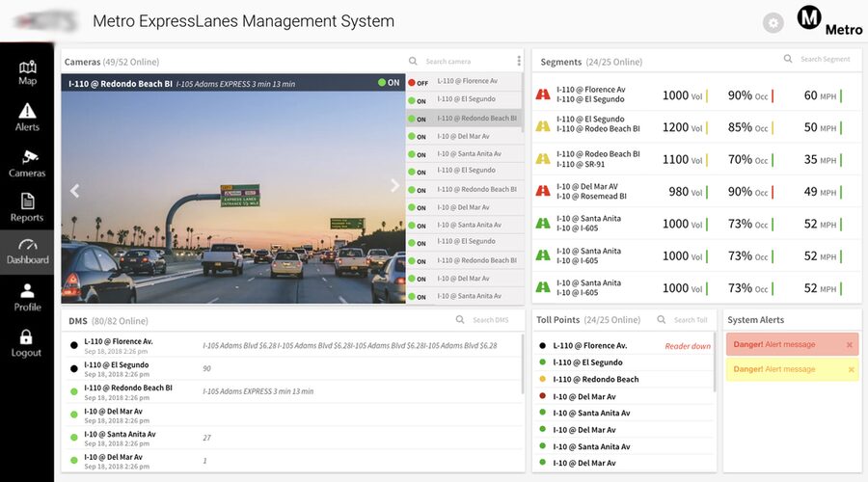The height and width of the screenshot is (482, 868).
Task: Open the Cameras panel kebab menu
Action: pyautogui.click(x=519, y=61)
